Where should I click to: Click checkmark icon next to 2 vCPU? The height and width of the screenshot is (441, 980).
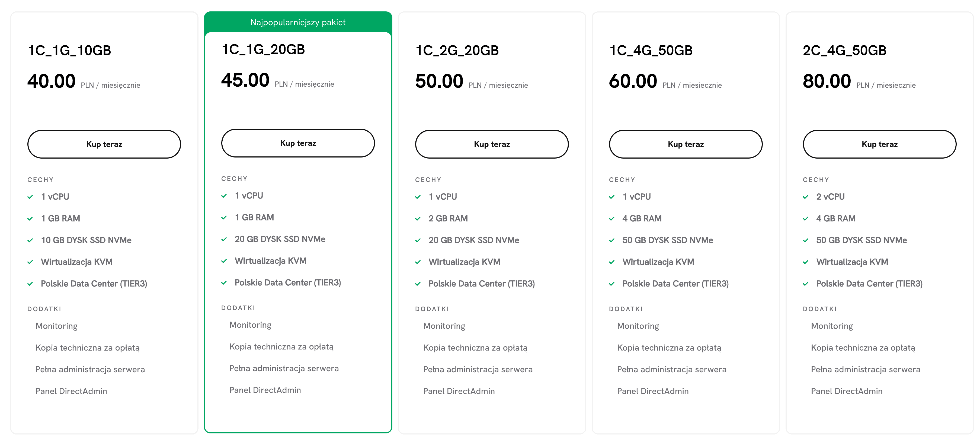point(806,197)
